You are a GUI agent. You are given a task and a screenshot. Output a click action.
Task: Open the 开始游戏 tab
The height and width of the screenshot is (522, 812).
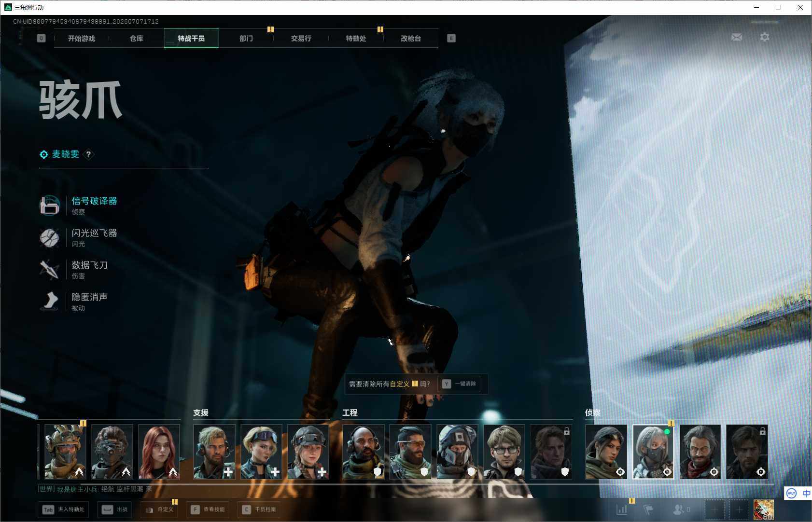(81, 38)
